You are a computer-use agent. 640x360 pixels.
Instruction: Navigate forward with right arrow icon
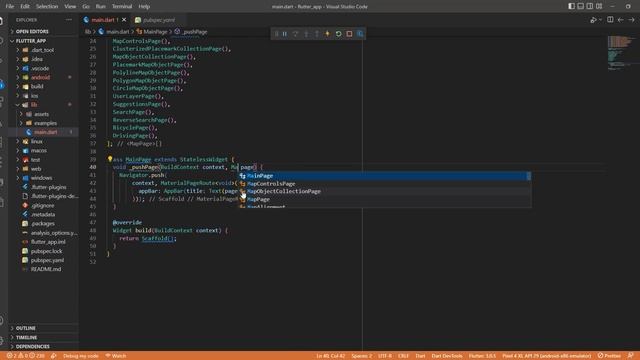pyautogui.click(x=631, y=20)
